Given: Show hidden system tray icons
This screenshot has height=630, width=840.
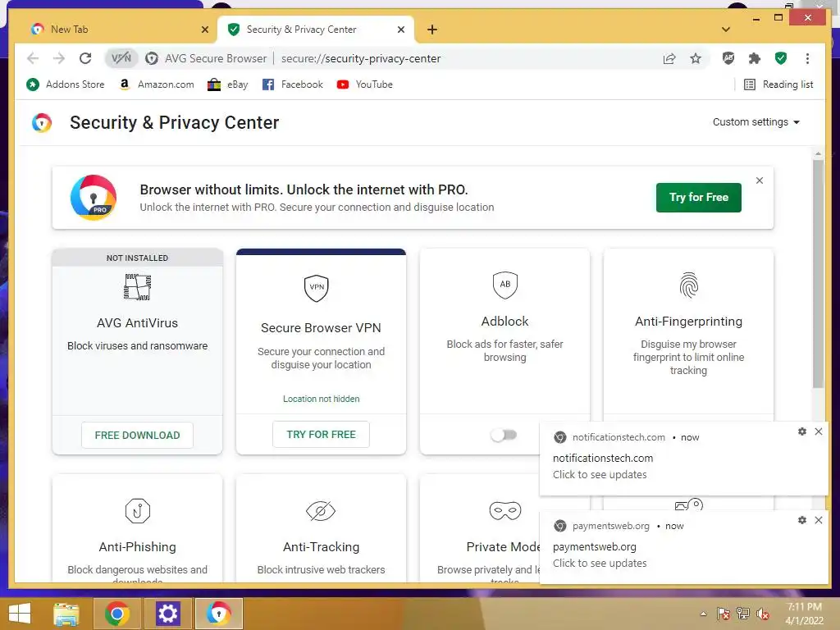Looking at the screenshot, I should [703, 614].
